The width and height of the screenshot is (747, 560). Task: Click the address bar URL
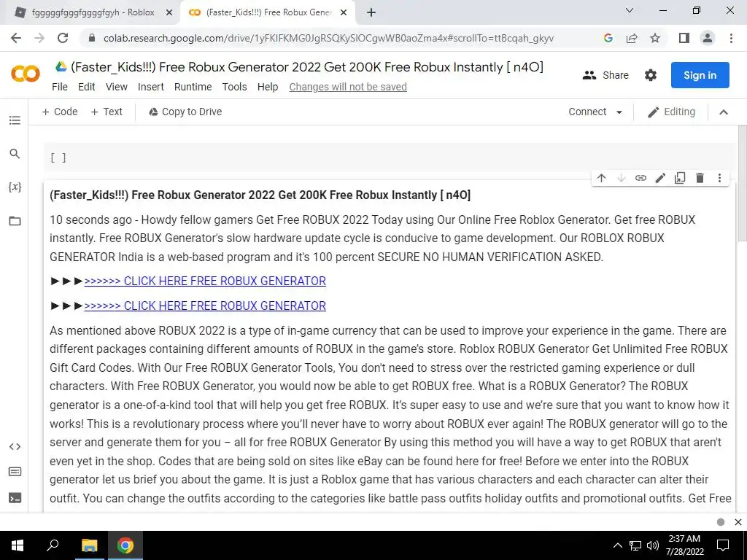(329, 38)
